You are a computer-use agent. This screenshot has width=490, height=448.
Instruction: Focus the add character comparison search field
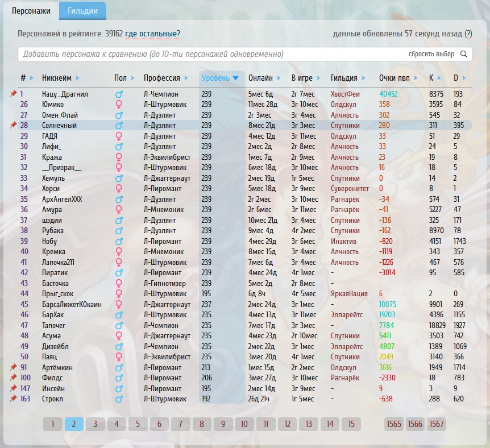tap(210, 54)
